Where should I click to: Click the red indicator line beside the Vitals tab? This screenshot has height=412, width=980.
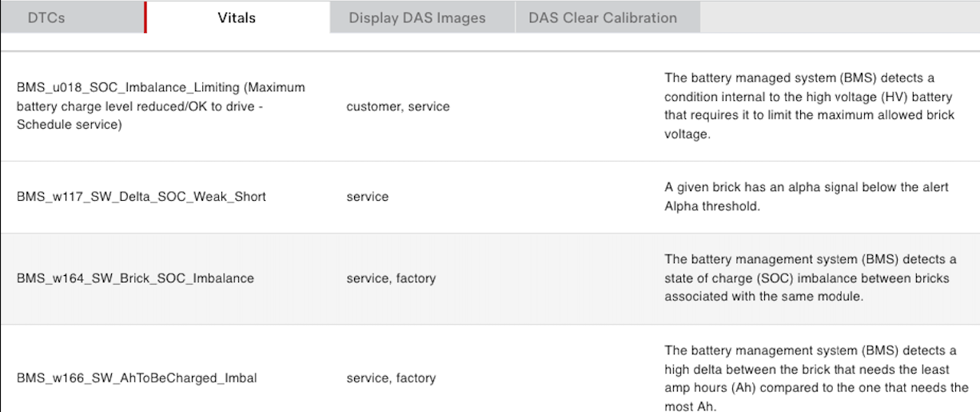point(145,18)
